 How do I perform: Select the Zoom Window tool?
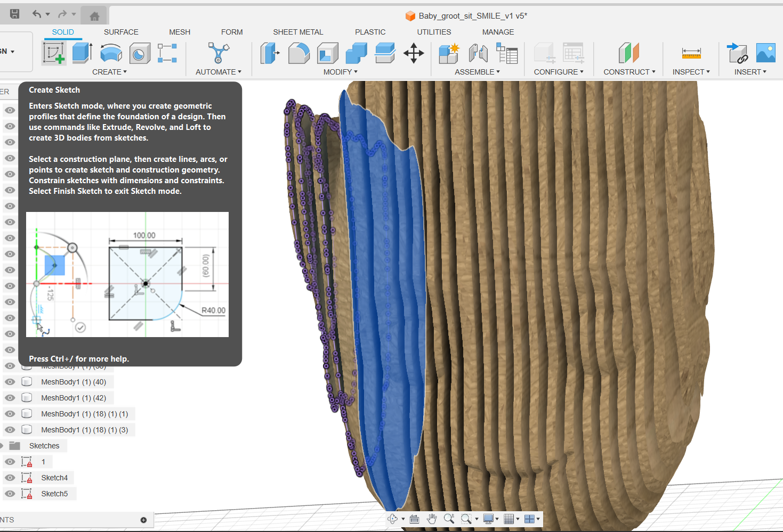tap(466, 519)
